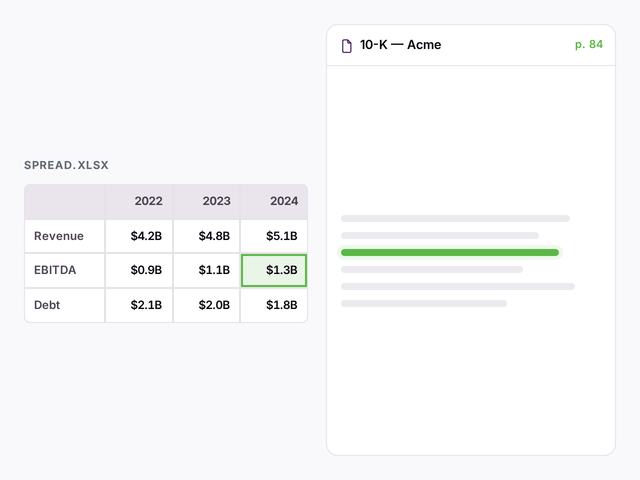Image resolution: width=640 pixels, height=480 pixels.
Task: Select EBITDA 2022 cell showing $0.9B
Action: 139,270
